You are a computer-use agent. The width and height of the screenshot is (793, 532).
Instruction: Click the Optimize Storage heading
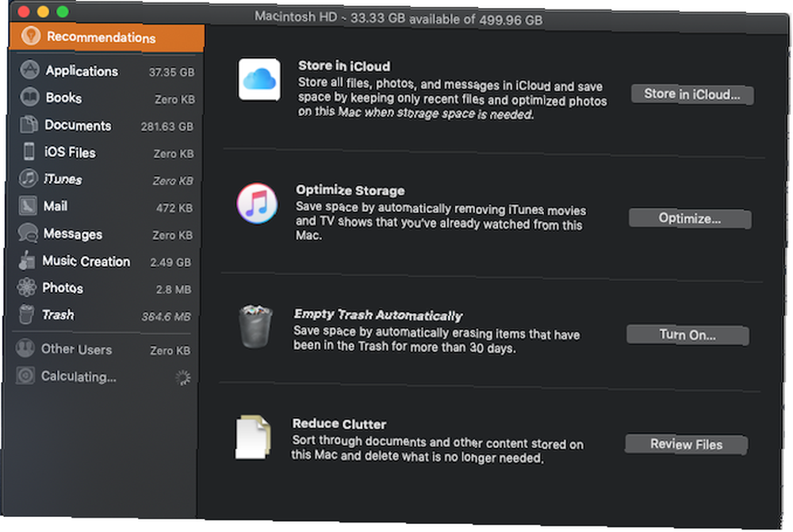point(350,190)
